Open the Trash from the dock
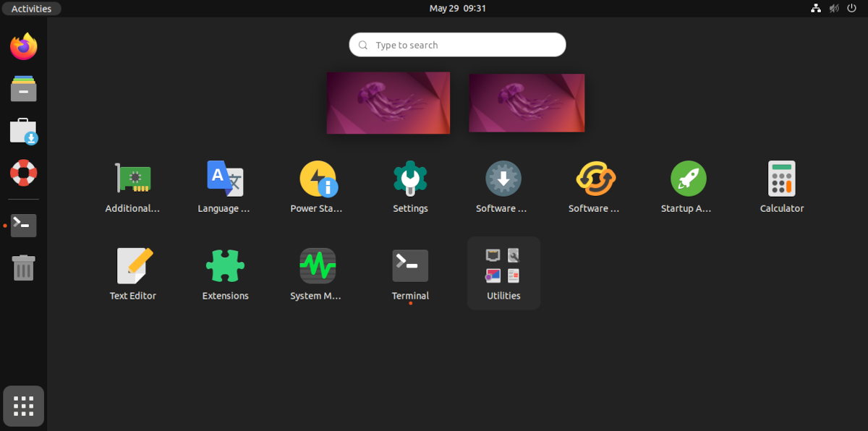 pos(23,268)
